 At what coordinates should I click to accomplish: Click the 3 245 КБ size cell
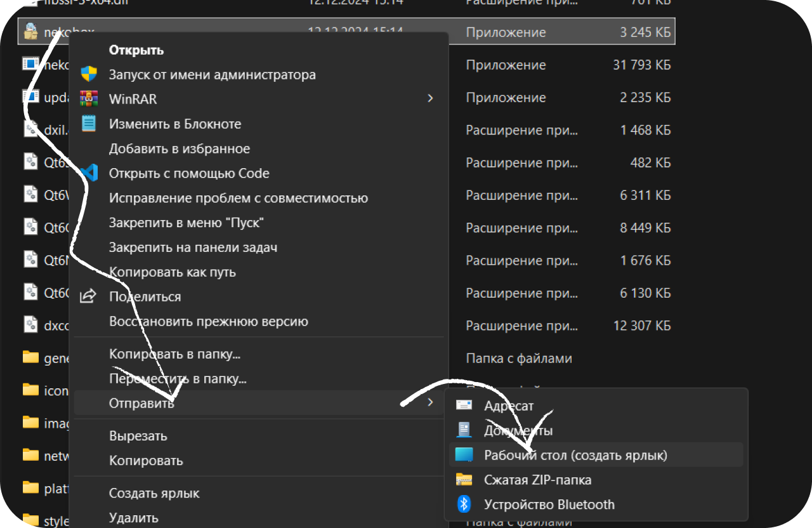pos(645,32)
